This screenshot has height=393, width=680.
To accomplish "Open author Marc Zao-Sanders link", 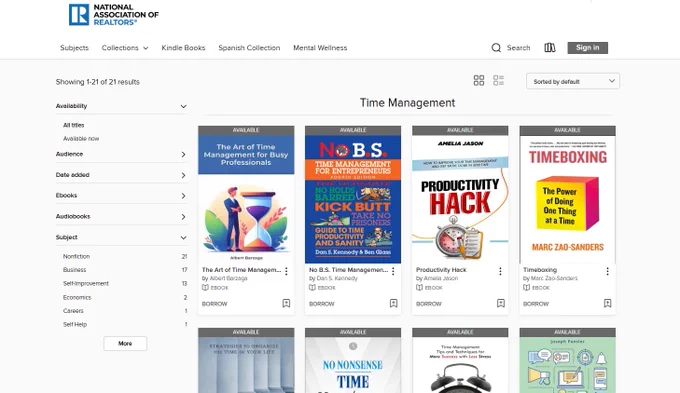I will pos(554,278).
